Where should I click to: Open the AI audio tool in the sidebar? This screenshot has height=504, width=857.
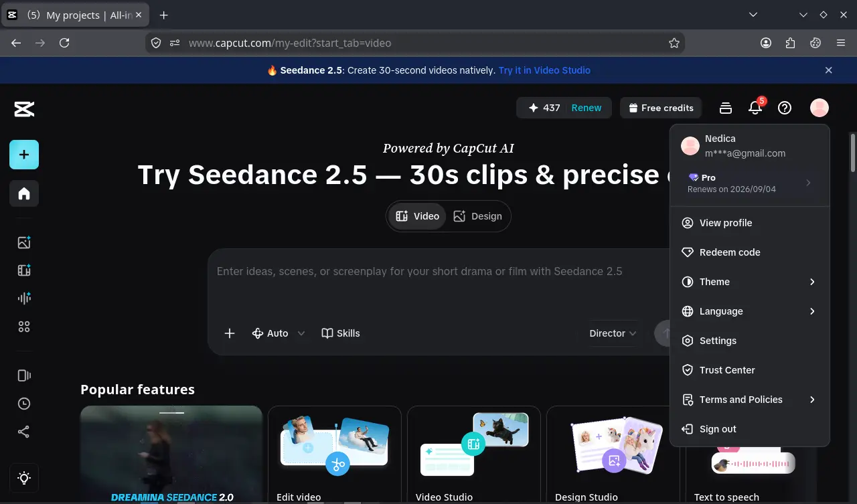point(24,299)
